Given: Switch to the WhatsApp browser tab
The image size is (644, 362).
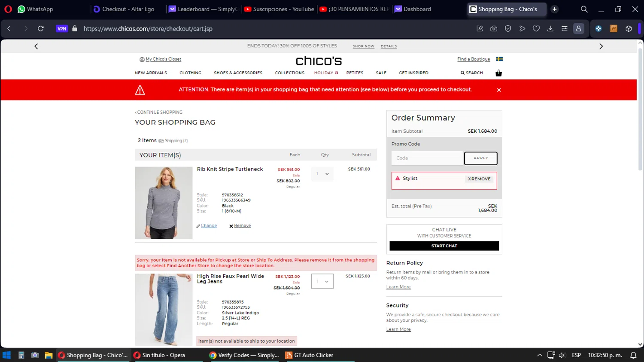Looking at the screenshot, I should click(x=35, y=9).
